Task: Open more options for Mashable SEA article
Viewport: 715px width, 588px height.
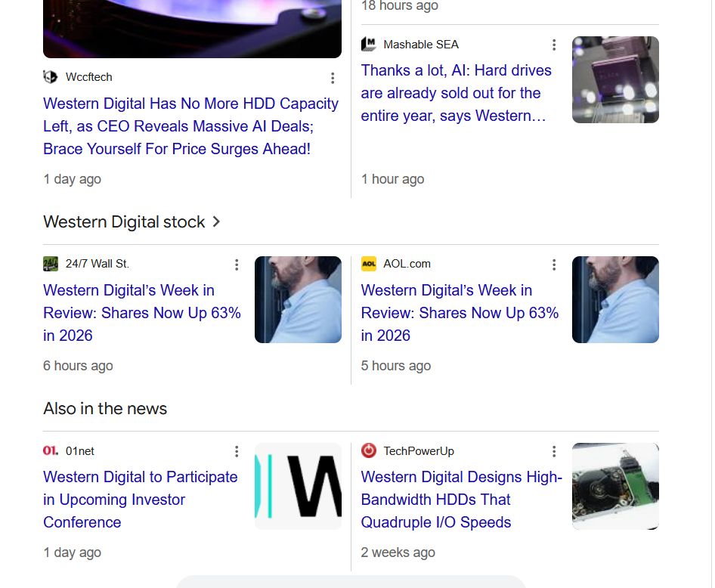Action: pos(554,45)
